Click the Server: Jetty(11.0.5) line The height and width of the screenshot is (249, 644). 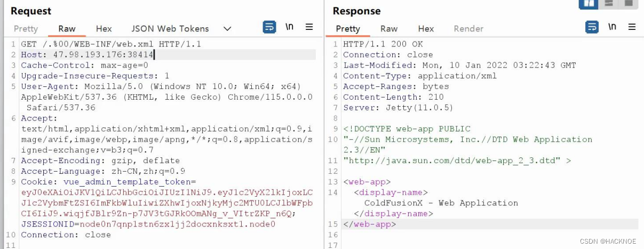point(398,108)
